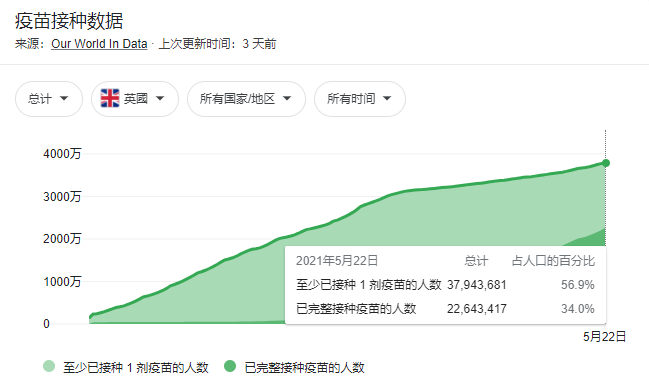This screenshot has height=390, width=649.
Task: Click the 34.0% percentage in tooltip
Action: (x=578, y=309)
